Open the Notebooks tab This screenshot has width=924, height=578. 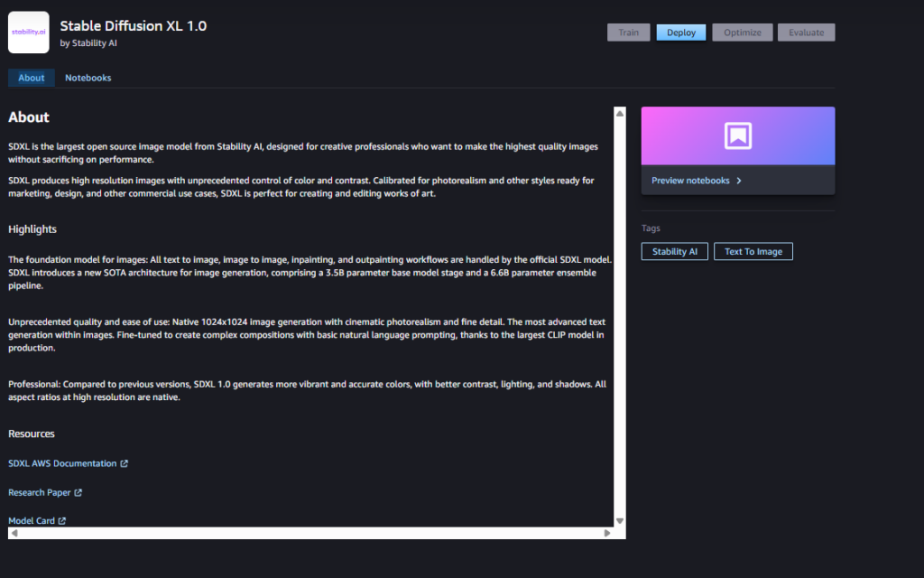tap(88, 78)
